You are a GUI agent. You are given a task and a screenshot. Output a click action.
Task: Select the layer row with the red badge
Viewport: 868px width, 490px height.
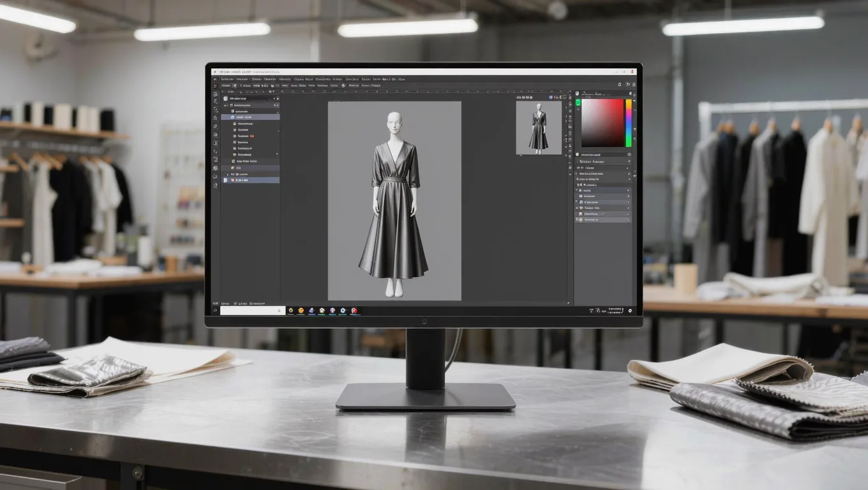click(x=250, y=136)
